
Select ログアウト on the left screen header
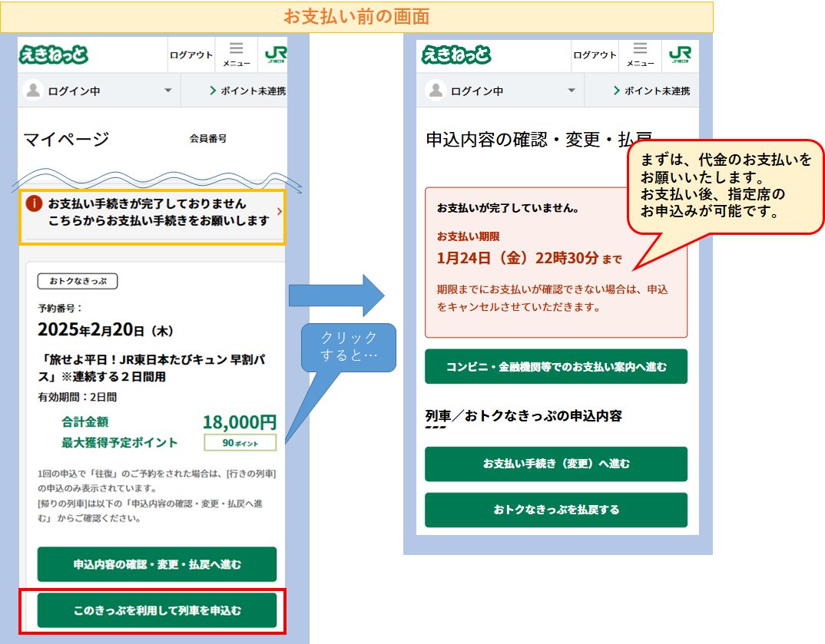coord(191,55)
